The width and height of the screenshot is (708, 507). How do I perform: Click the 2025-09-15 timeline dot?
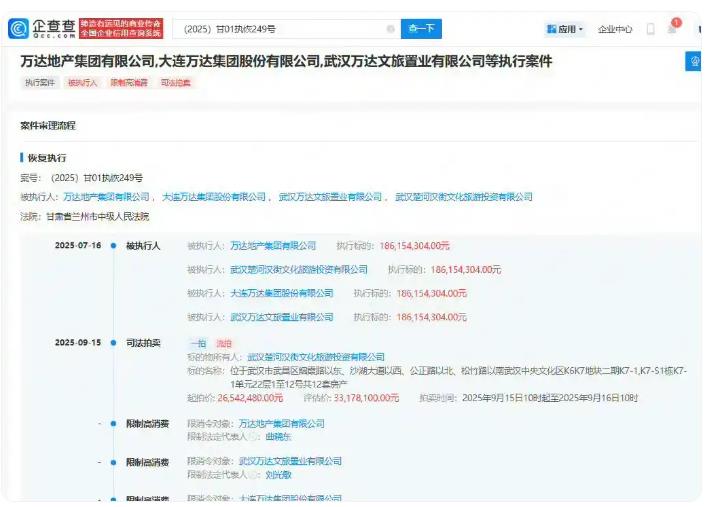[114, 342]
